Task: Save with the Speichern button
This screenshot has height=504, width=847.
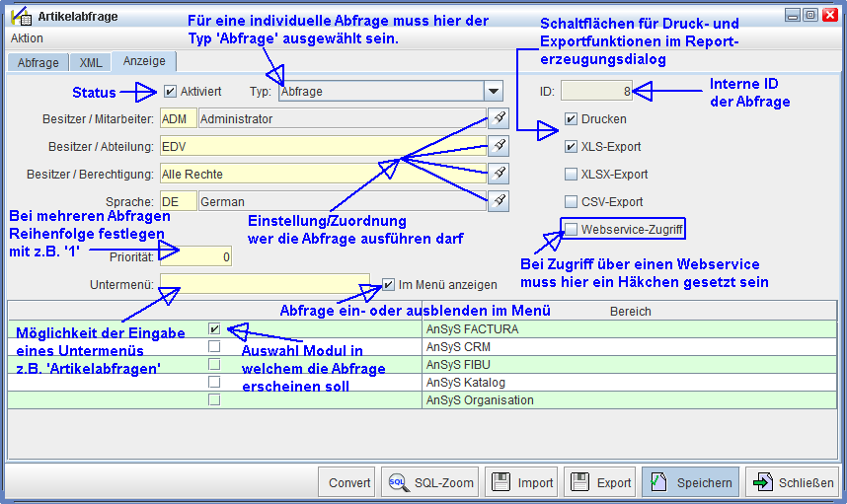Action: pyautogui.click(x=690, y=482)
